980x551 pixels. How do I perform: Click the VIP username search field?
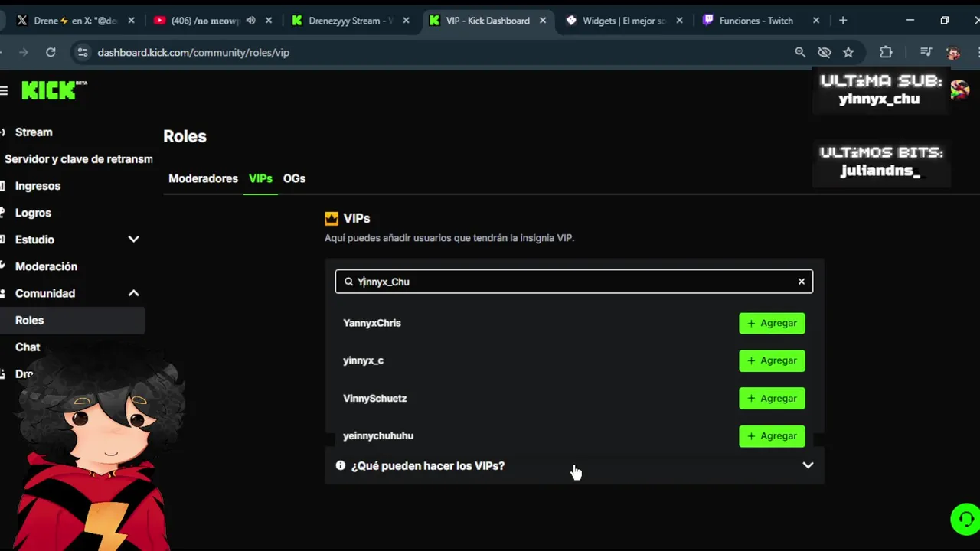[x=573, y=282]
